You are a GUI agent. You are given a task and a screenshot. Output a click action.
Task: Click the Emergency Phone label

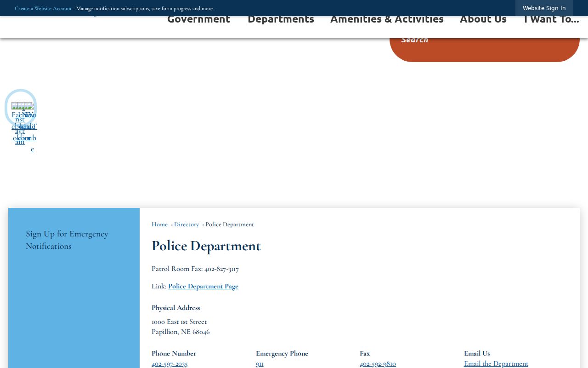[x=282, y=353]
